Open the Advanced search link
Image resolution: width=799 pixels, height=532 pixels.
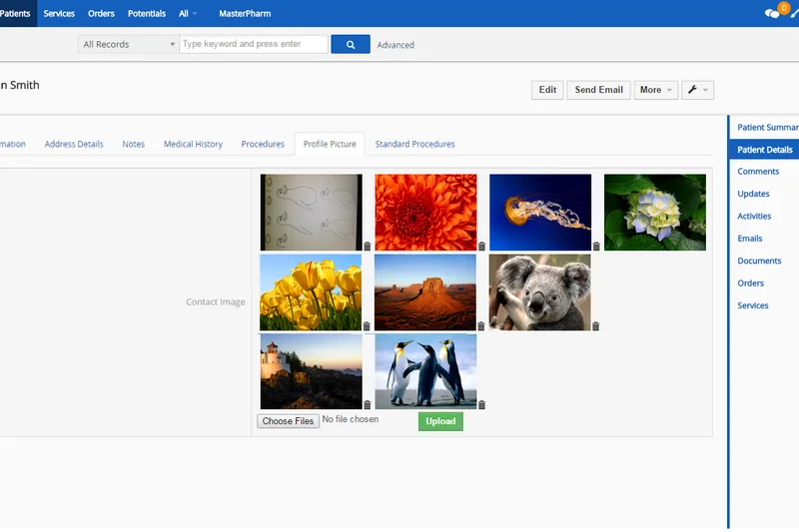[x=396, y=45]
